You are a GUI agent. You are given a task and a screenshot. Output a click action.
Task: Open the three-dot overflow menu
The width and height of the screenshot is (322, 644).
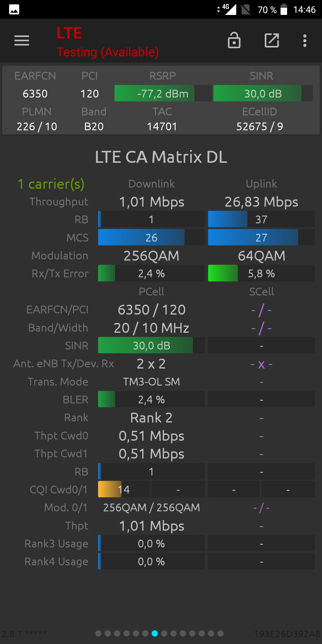pyautogui.click(x=305, y=41)
